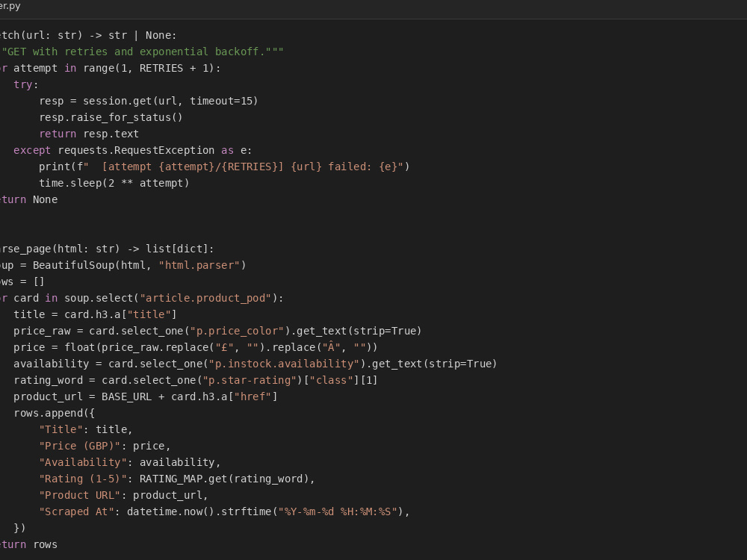This screenshot has height=560, width=747.
Task: Click 'range(1, RETRIES + 1)' in the loop
Action: click(149, 68)
